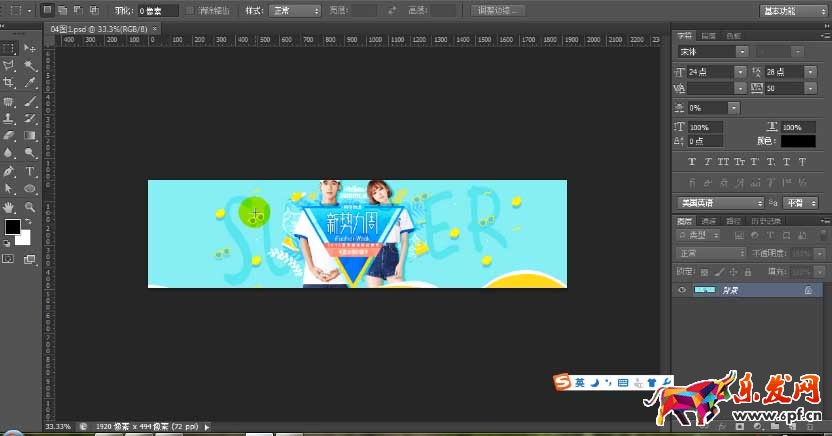Select the Crop tool

tap(9, 83)
